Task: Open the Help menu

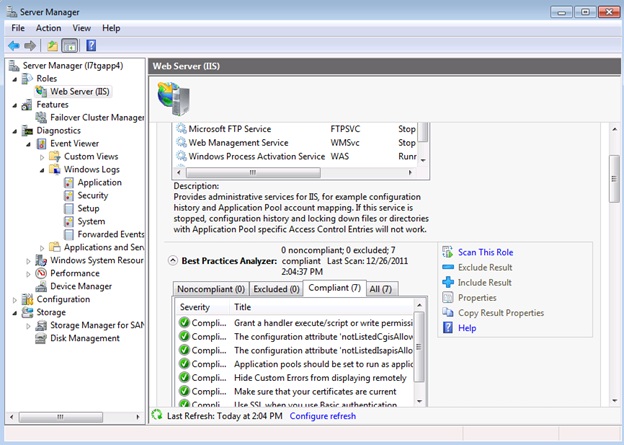Action: pos(111,28)
